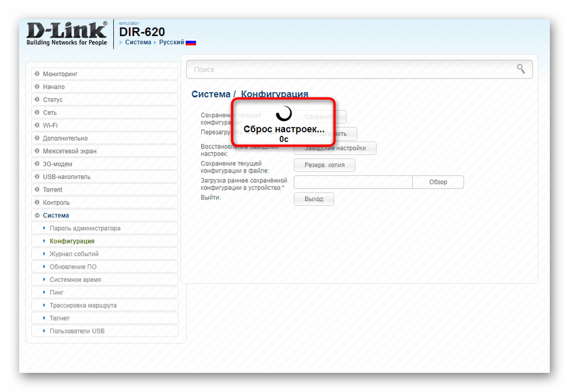
Task: Expand the 3G-модем menu section
Action: pos(104,164)
